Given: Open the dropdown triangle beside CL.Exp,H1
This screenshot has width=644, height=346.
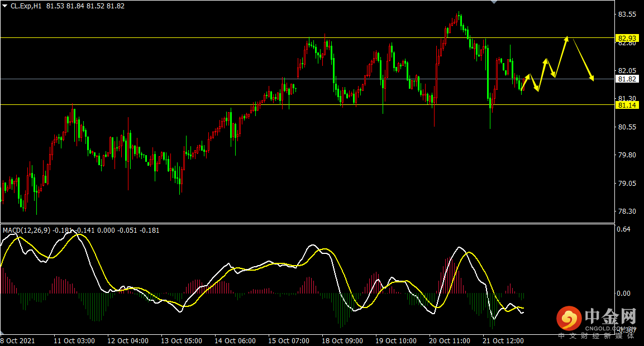Looking at the screenshot, I should [5, 6].
